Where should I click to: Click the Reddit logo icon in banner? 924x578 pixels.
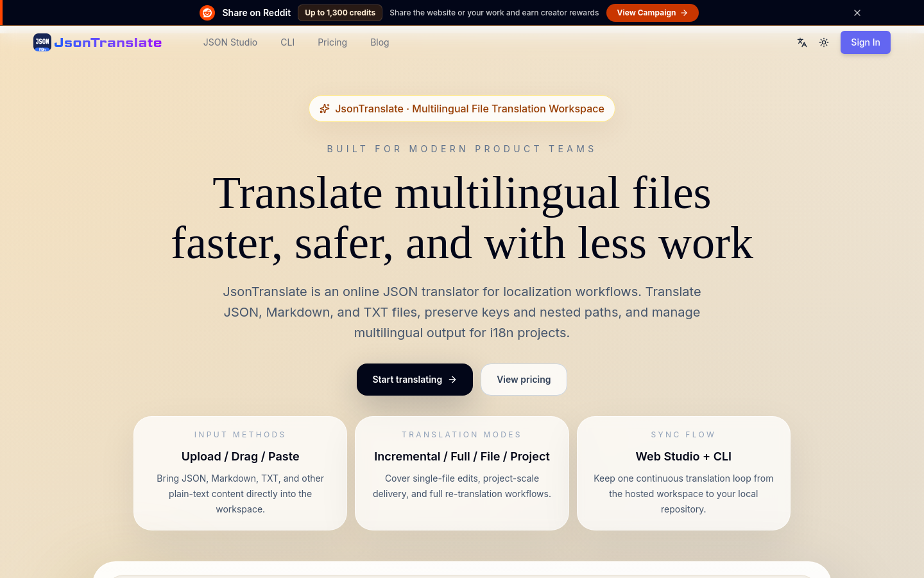tap(207, 13)
